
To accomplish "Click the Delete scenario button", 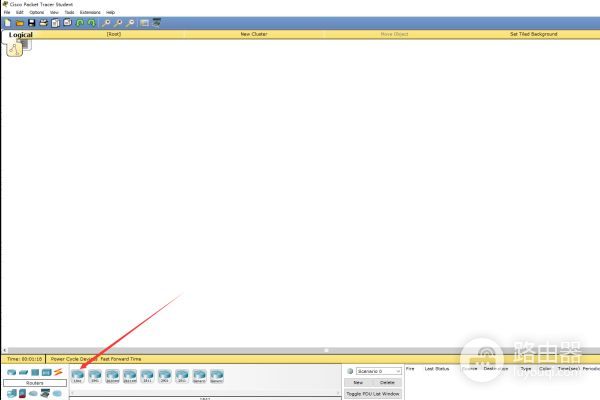I will click(x=387, y=382).
